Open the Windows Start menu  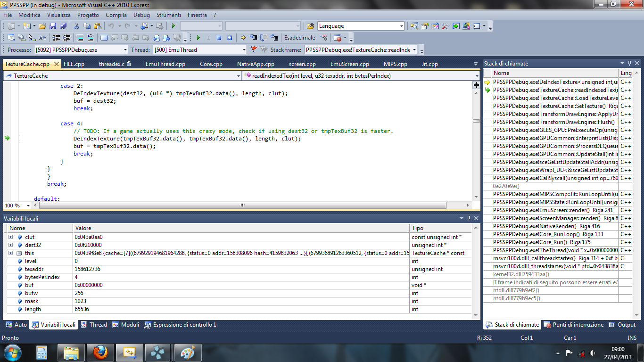(x=13, y=352)
